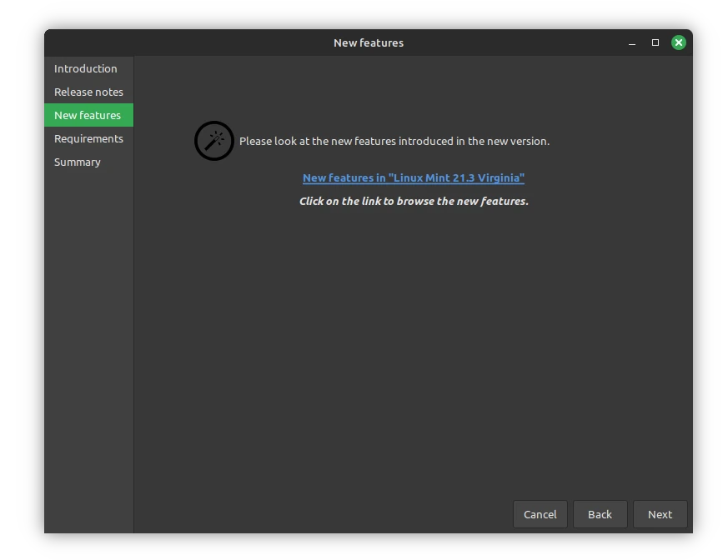Click the magic wand icon
Screen dimensions: 728x560
tap(214, 141)
